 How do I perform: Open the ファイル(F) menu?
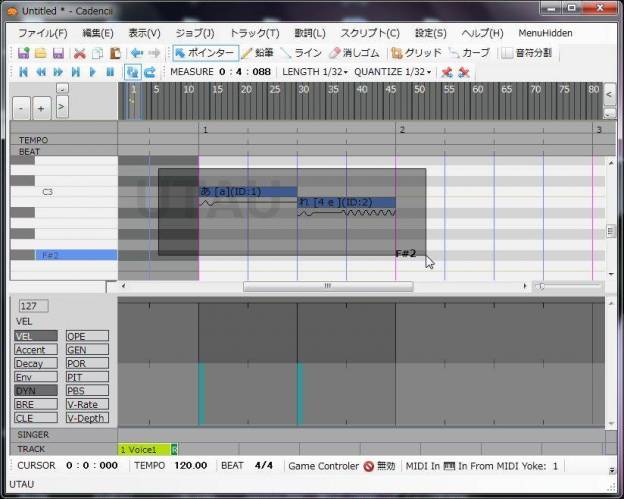point(43,33)
